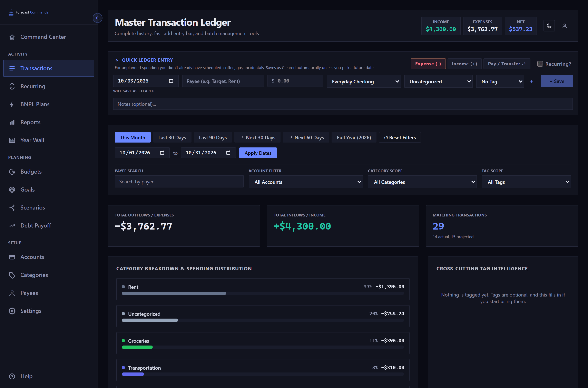This screenshot has height=388, width=588.
Task: Click the Groceries green spending bar
Action: (137, 347)
